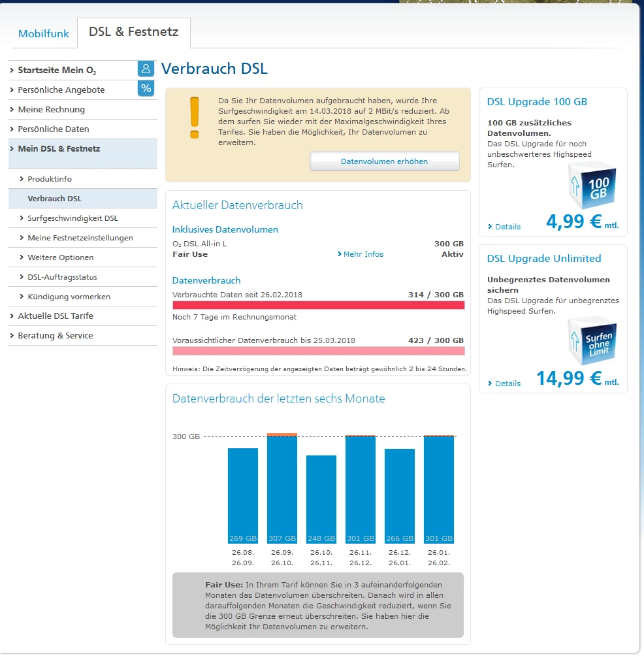
Task: Click the 300 GB chart limit label
Action: coord(186,436)
